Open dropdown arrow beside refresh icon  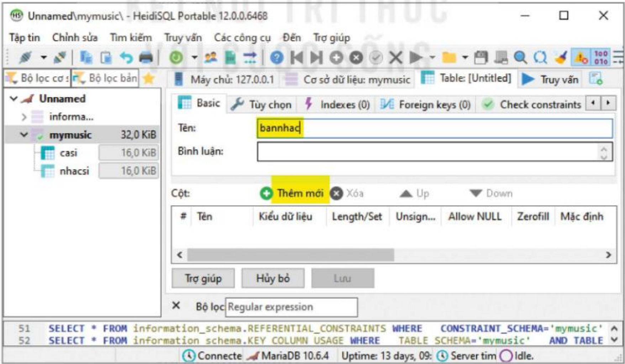(x=194, y=57)
